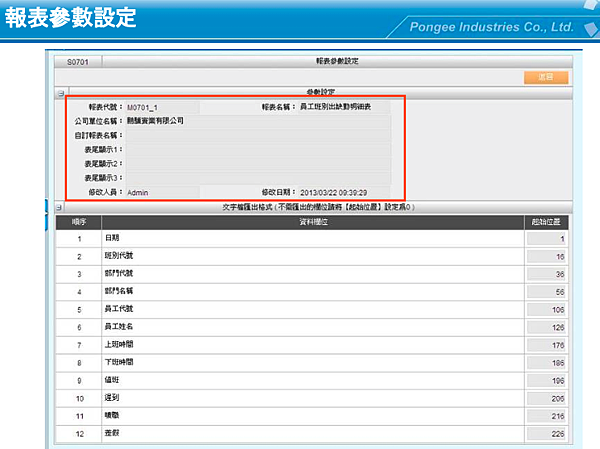Select the data field cell in row 12

point(313,434)
